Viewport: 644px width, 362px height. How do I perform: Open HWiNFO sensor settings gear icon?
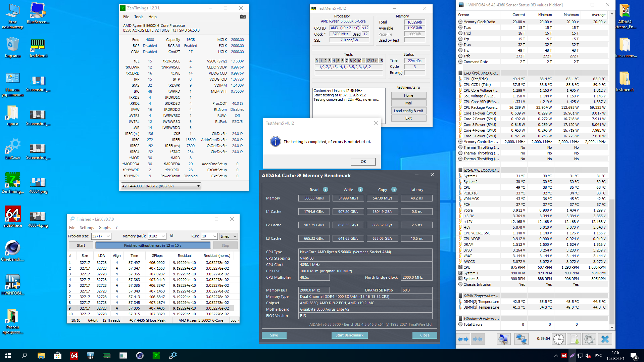[x=589, y=339]
